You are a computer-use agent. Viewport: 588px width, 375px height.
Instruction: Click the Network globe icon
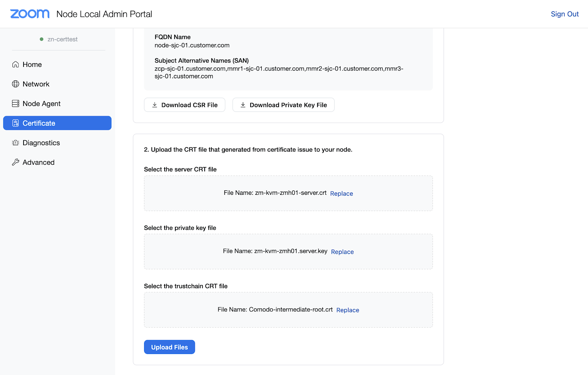point(15,84)
